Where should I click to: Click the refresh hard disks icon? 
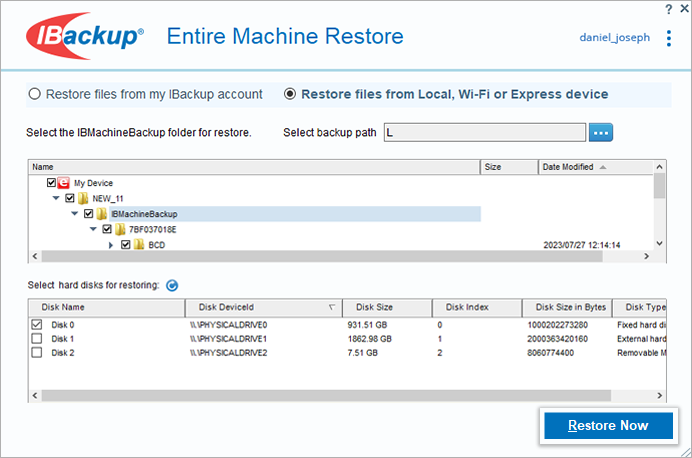click(172, 285)
